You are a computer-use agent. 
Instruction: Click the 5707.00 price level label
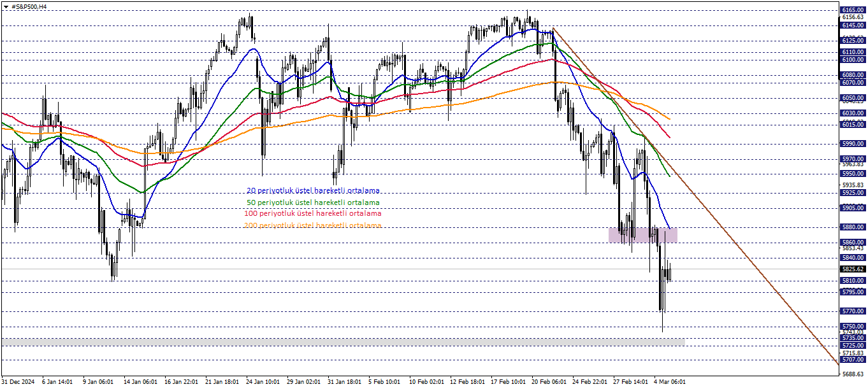pos(853,360)
